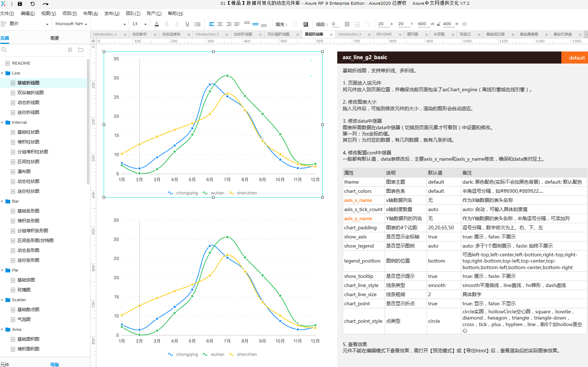
Task: Close the 动态数字 tab
Action: [x=155, y=35]
